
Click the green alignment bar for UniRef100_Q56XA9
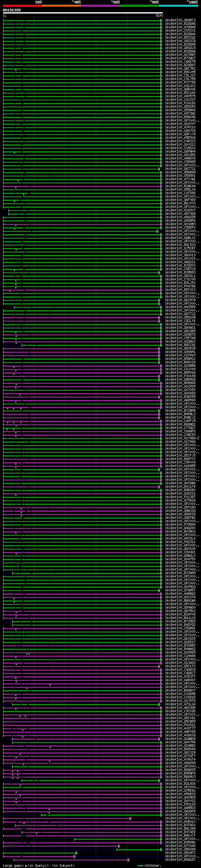pyautogui.click(x=138, y=849)
